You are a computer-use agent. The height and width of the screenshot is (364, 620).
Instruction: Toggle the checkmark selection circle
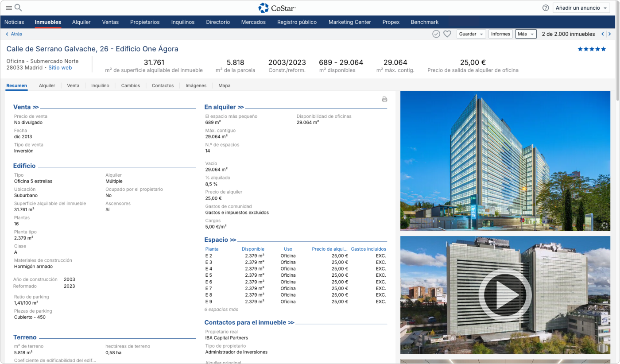(436, 34)
